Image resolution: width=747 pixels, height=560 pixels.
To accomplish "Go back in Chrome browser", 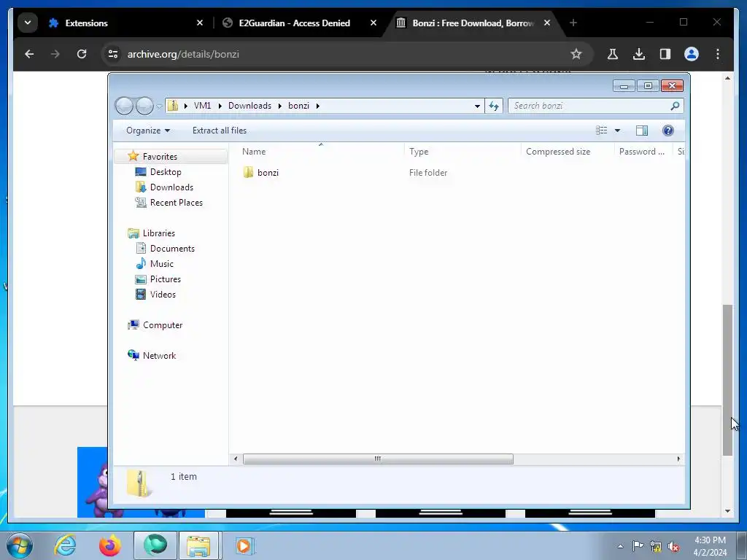I will [29, 54].
